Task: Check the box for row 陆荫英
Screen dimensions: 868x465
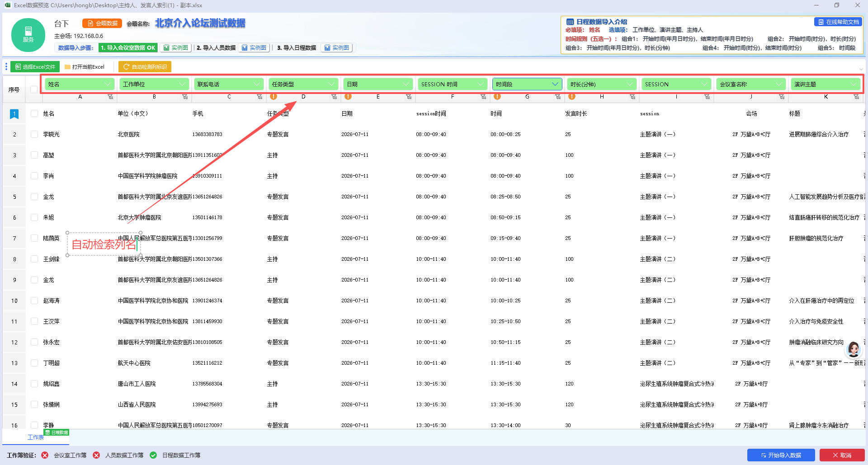Action: (34, 238)
